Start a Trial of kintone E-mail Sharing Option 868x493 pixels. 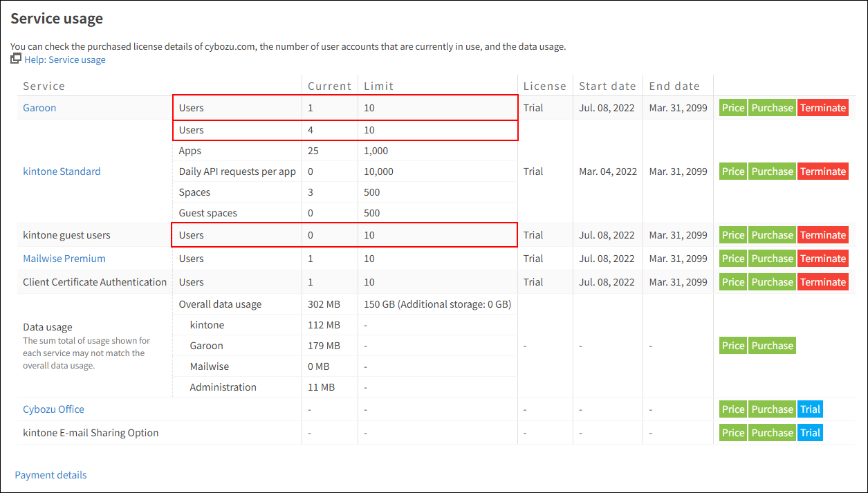[810, 432]
